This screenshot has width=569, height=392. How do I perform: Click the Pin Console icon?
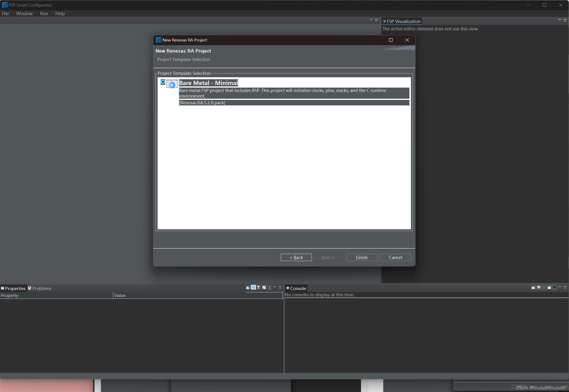point(533,287)
